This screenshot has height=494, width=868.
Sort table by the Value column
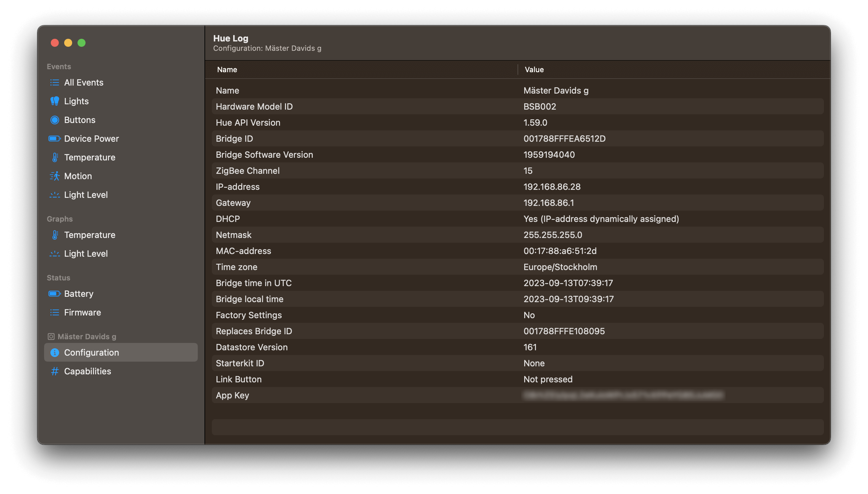point(534,70)
